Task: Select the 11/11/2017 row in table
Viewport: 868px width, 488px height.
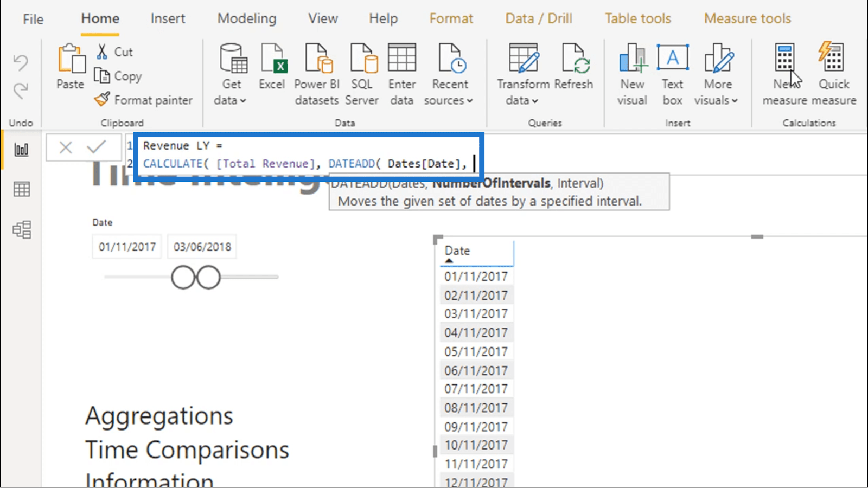Action: (476, 464)
